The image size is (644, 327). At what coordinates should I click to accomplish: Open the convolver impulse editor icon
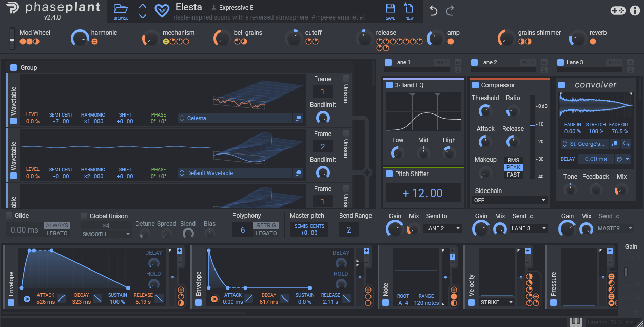tap(615, 144)
